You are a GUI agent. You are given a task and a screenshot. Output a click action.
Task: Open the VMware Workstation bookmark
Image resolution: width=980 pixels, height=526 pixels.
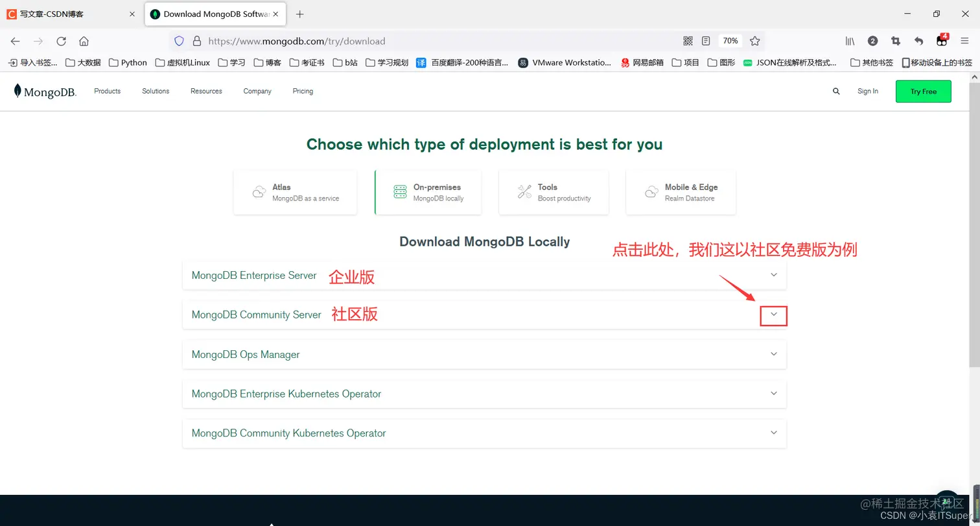tap(565, 62)
